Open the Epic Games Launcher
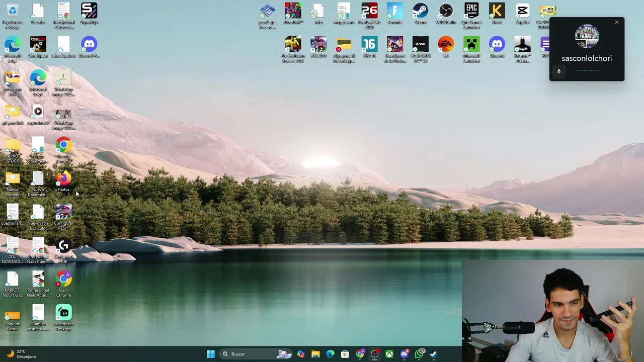 (x=471, y=16)
